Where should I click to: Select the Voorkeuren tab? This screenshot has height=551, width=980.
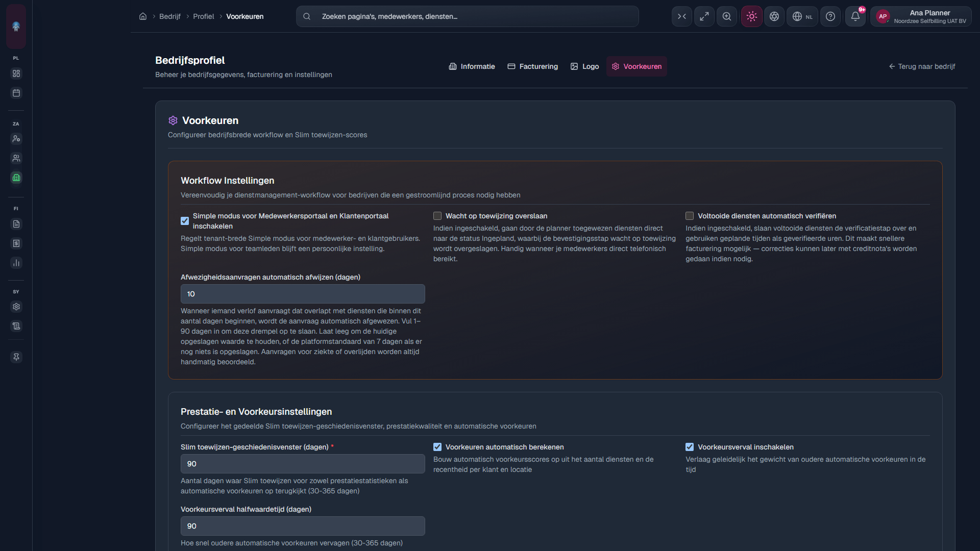[x=636, y=66]
